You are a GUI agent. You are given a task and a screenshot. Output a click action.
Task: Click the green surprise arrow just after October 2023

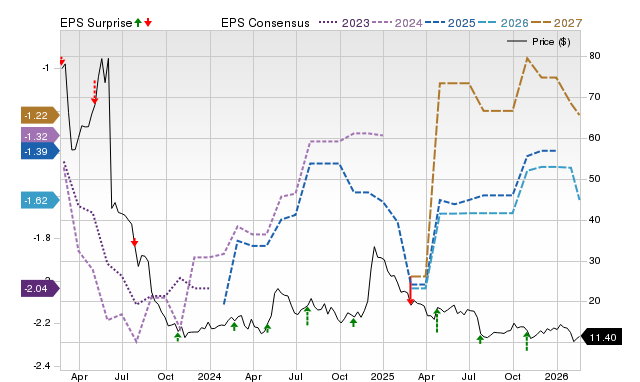click(x=178, y=337)
